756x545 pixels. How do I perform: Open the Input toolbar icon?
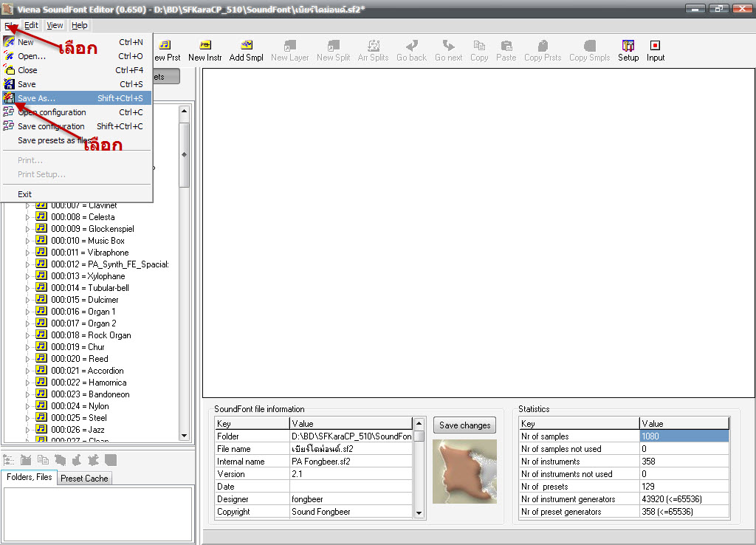pos(655,45)
